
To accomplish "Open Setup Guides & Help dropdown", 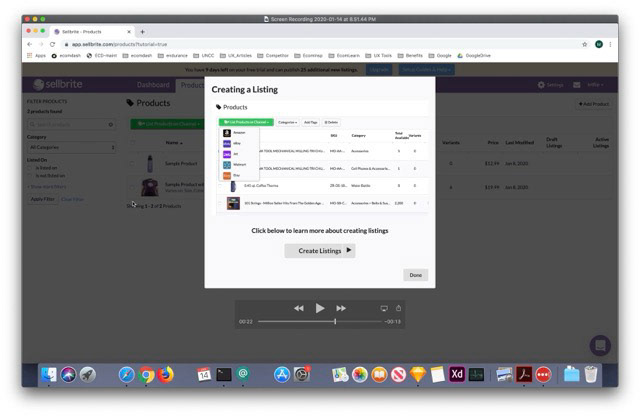I will pyautogui.click(x=426, y=70).
